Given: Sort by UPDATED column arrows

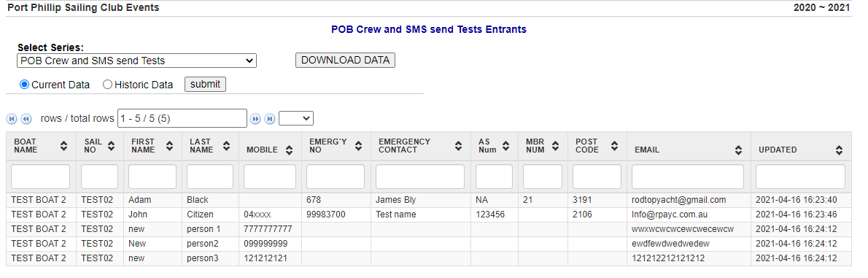Looking at the screenshot, I should point(840,150).
